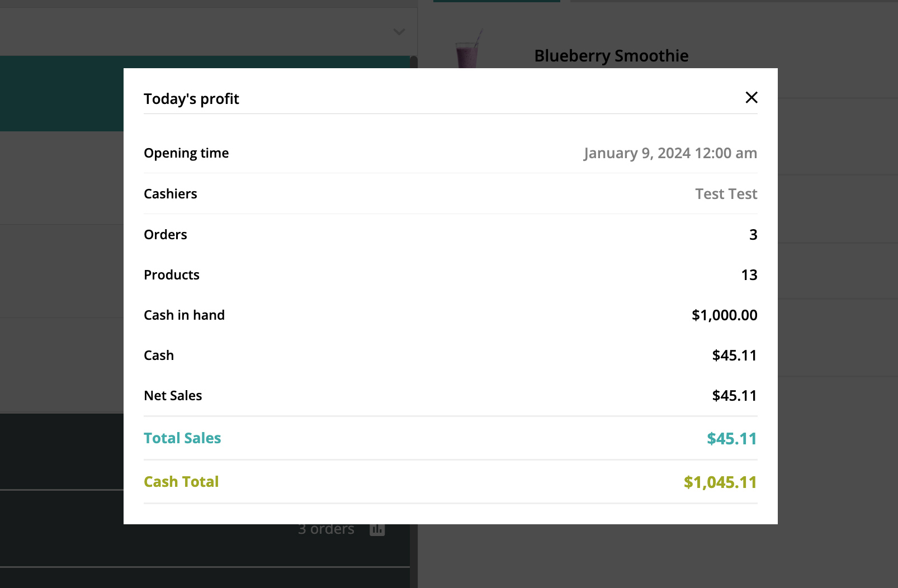This screenshot has width=898, height=588.
Task: Click the order panel scrollbar handle
Action: point(413,61)
